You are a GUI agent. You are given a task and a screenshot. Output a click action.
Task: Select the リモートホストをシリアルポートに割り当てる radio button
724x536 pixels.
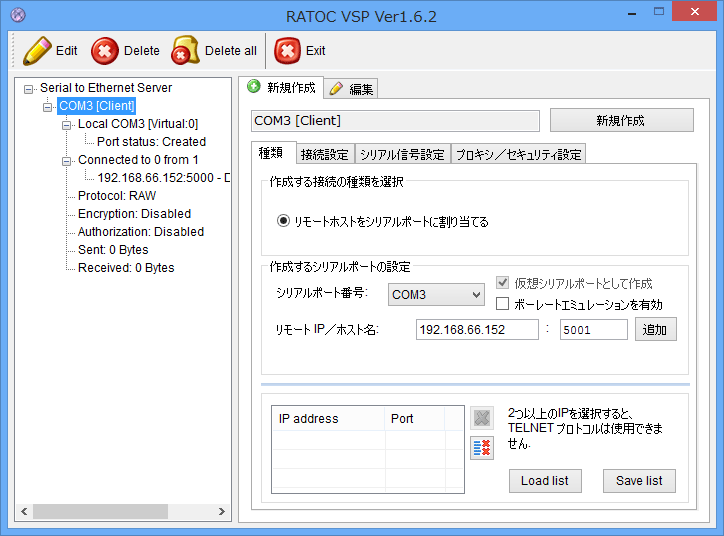coord(283,221)
